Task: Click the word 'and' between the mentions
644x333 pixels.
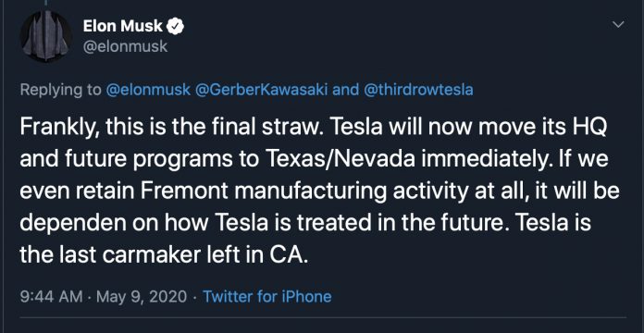Action: pos(345,90)
